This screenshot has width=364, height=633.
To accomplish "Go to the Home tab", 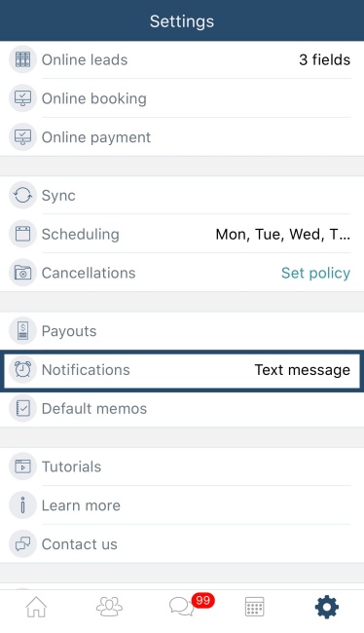I will pyautogui.click(x=36, y=607).
